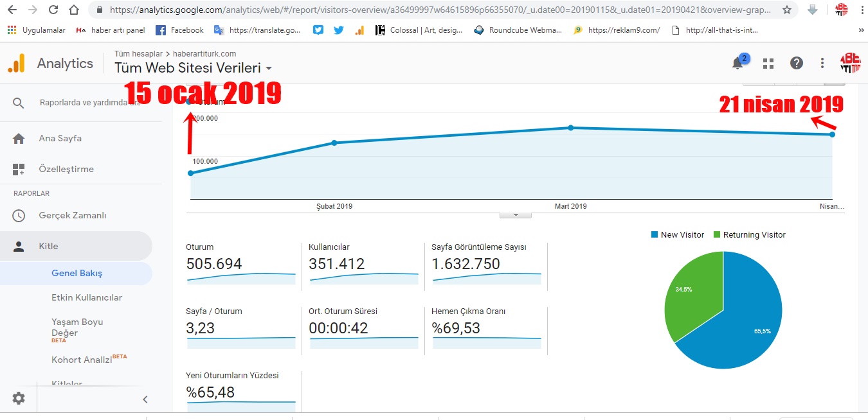Select the Oturum metric card
This screenshot has height=420, width=868.
point(241,263)
